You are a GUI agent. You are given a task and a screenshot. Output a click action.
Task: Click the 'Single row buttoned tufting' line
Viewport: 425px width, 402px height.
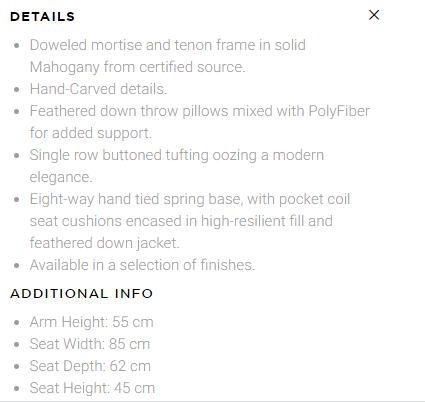(x=177, y=155)
